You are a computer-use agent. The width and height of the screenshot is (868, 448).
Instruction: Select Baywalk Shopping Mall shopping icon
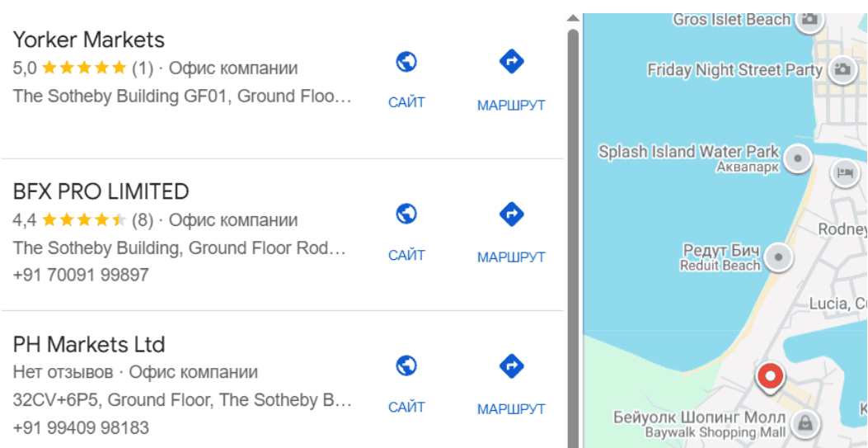[x=805, y=424]
